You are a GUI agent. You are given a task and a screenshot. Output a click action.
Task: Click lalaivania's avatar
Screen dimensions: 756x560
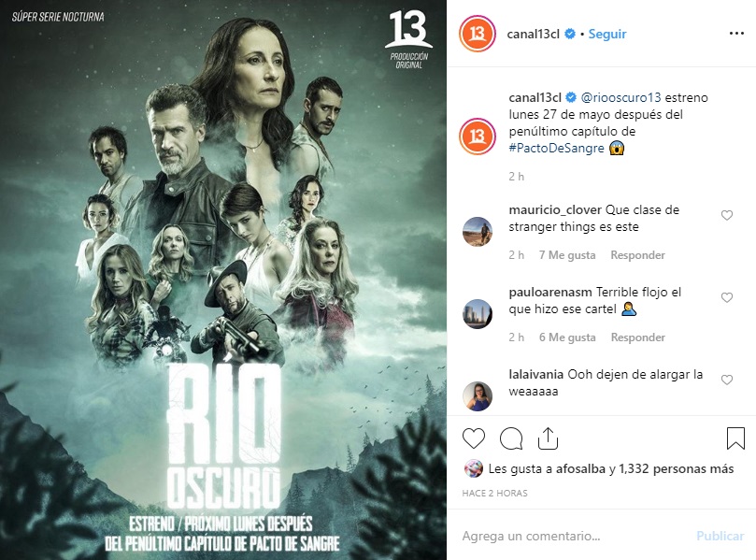(x=478, y=396)
